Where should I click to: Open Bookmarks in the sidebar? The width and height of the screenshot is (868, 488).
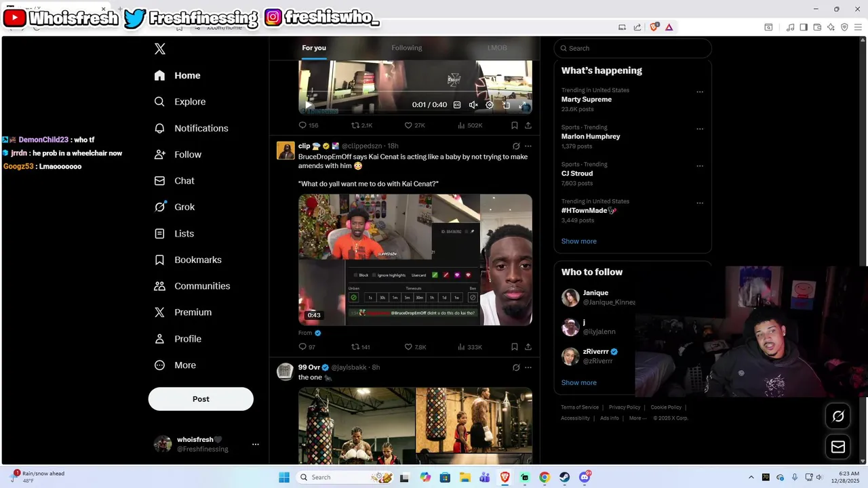coord(188,260)
